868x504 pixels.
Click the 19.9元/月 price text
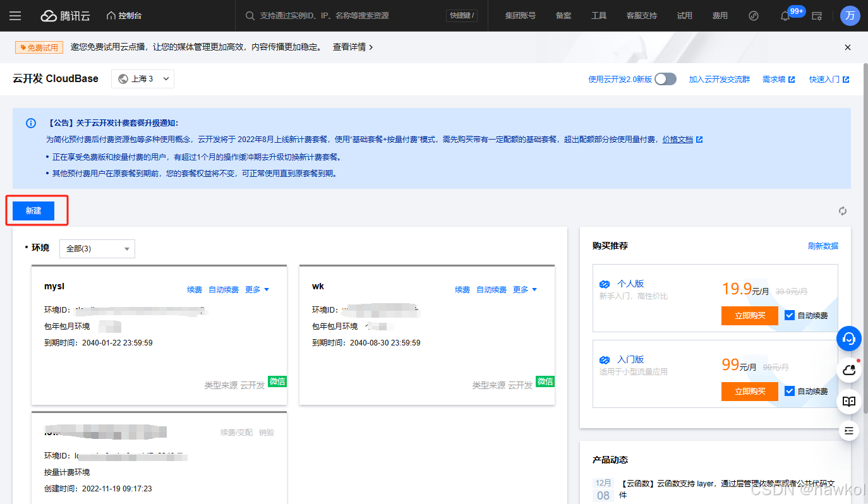[746, 290]
